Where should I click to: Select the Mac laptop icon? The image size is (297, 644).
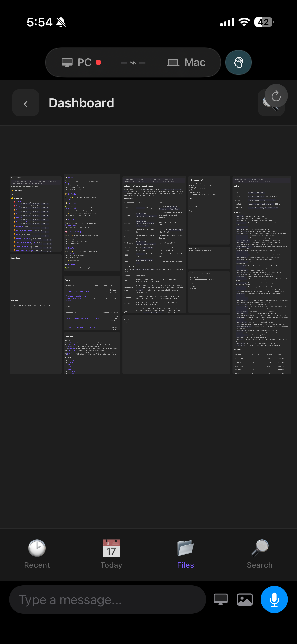173,62
